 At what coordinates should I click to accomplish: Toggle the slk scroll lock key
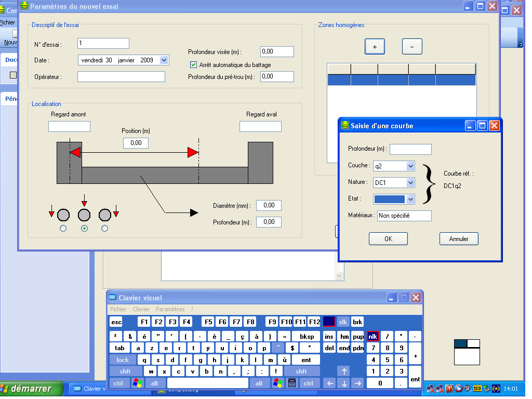[343, 322]
